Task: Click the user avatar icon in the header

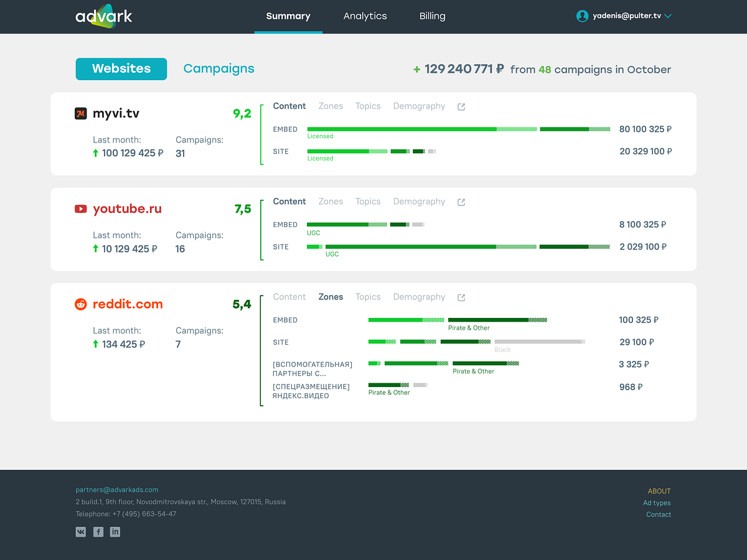Action: (x=581, y=16)
